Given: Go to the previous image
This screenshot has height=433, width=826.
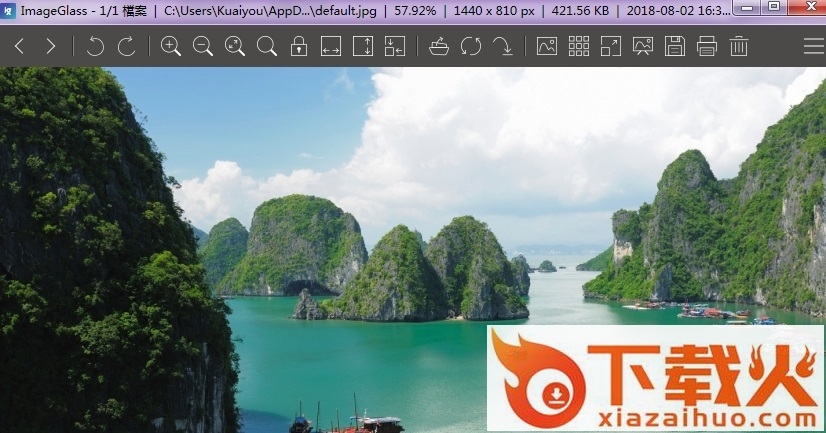Looking at the screenshot, I should point(19,46).
